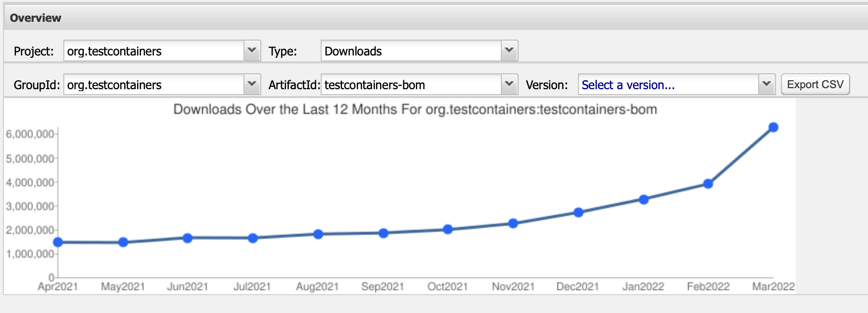Screen dimensions: 868x313
Task: Click the Jun2021 data point on the chart
Action: point(188,238)
